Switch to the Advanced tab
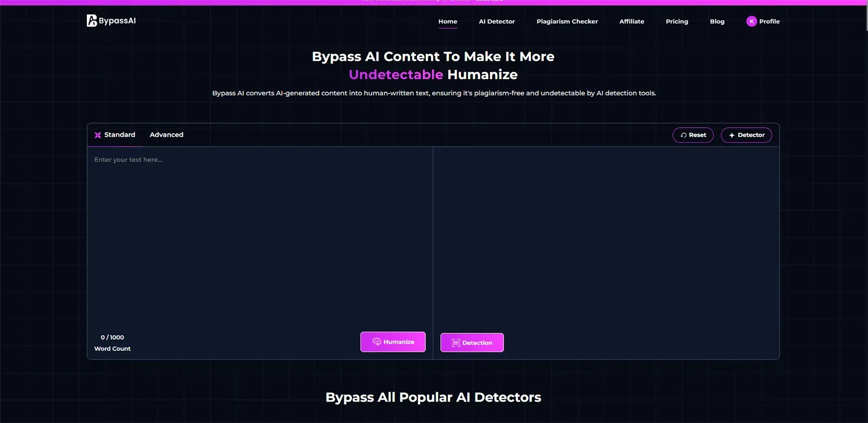The height and width of the screenshot is (423, 868). coord(166,135)
